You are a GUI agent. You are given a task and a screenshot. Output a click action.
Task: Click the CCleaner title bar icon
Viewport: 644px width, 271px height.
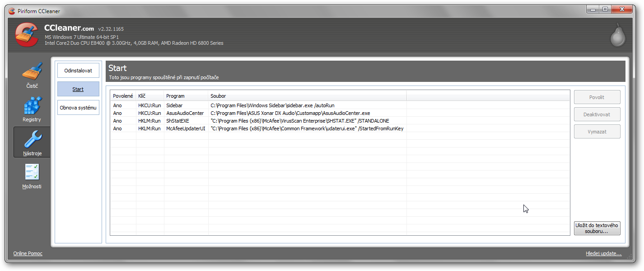click(12, 11)
